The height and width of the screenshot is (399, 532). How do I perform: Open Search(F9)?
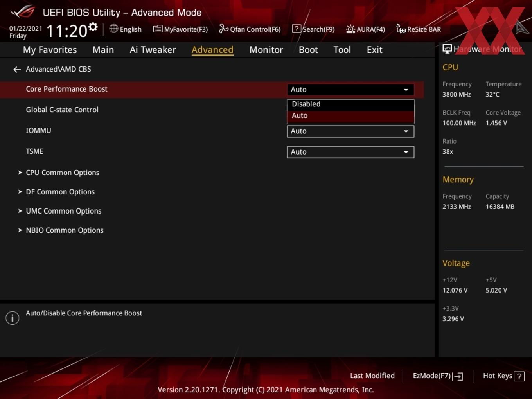point(313,29)
